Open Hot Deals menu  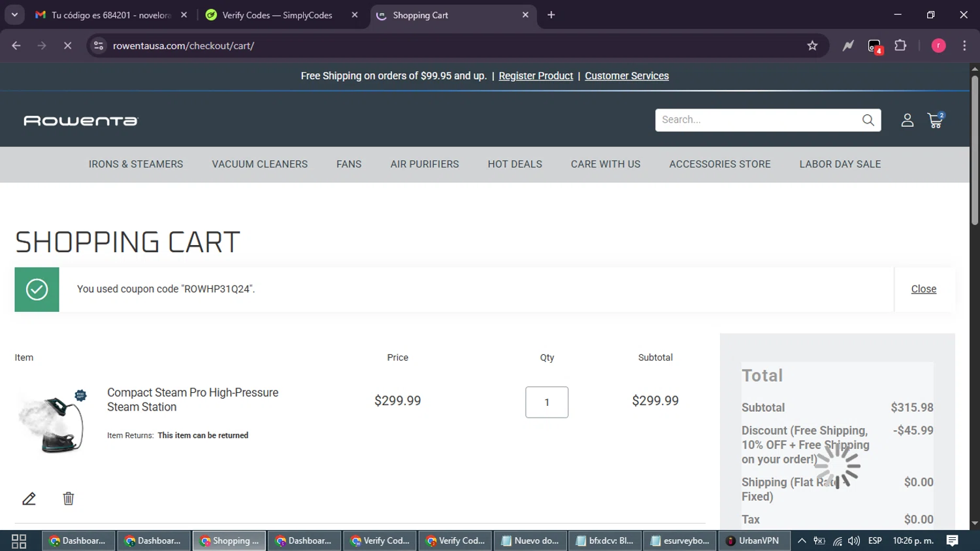click(515, 165)
